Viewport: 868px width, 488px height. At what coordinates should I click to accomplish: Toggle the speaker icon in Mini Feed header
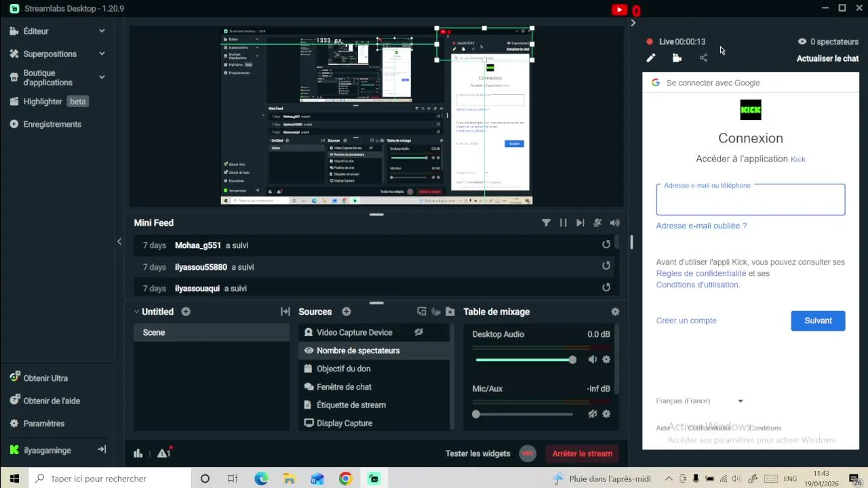pyautogui.click(x=614, y=223)
